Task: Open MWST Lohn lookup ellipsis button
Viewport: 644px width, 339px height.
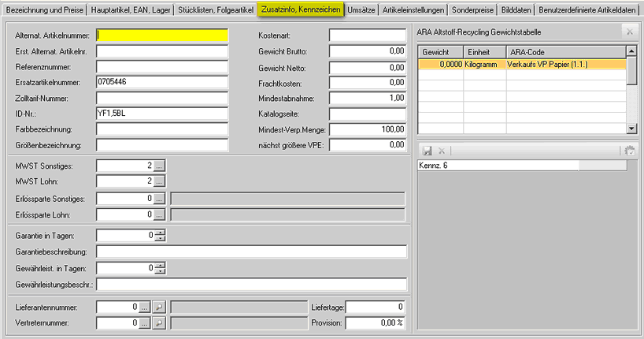Action: [158, 181]
